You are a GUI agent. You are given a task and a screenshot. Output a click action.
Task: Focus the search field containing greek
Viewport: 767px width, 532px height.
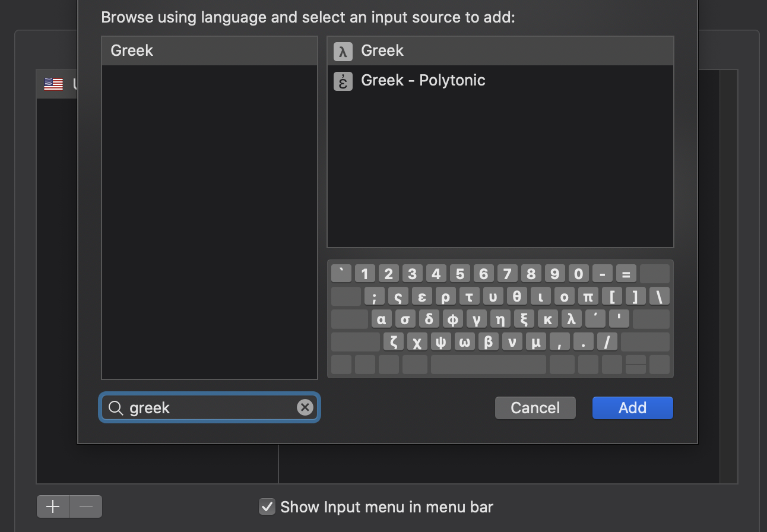click(x=210, y=407)
